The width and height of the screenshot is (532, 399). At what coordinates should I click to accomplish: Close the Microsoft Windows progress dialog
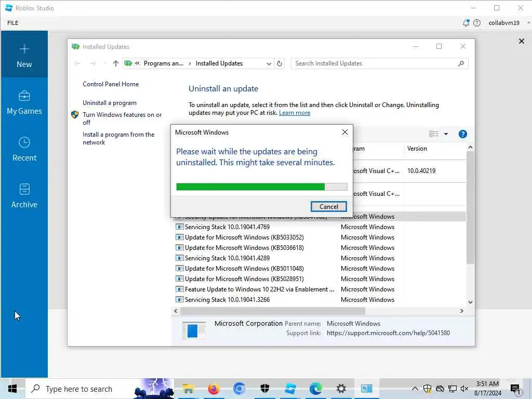pos(345,132)
